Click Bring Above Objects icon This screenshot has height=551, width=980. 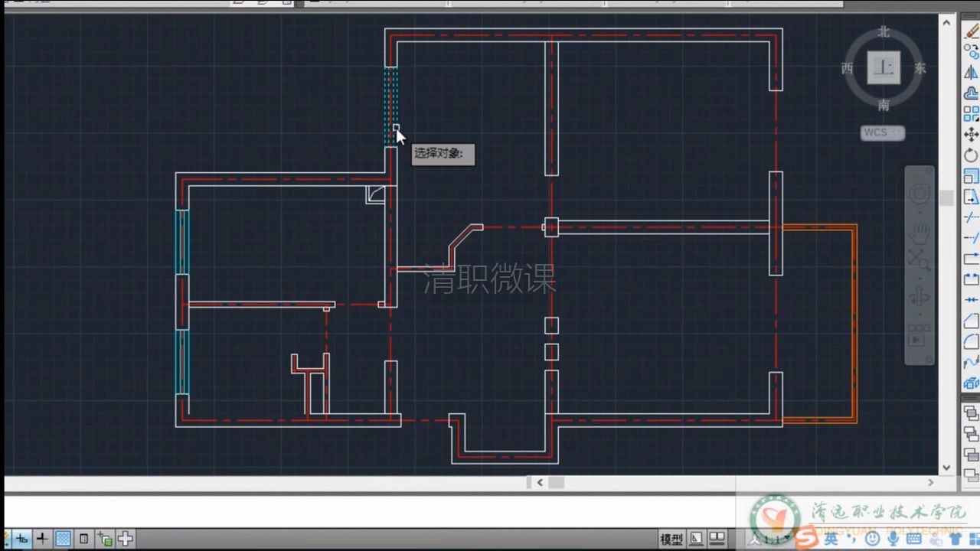click(972, 455)
